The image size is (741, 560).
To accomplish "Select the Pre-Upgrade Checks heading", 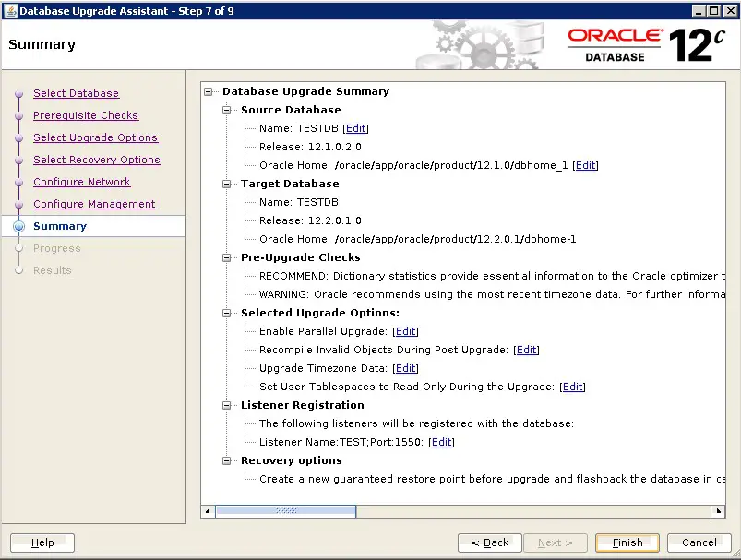I will [301, 257].
